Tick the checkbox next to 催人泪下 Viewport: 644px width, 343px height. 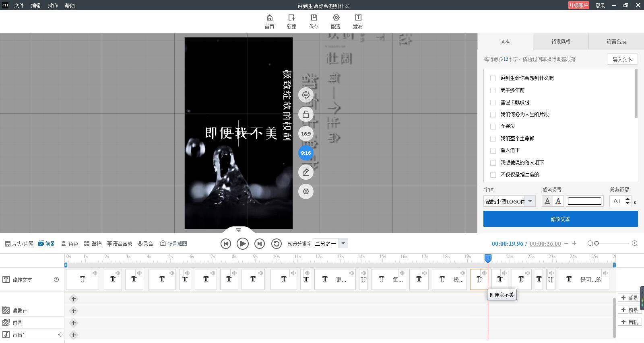[493, 150]
